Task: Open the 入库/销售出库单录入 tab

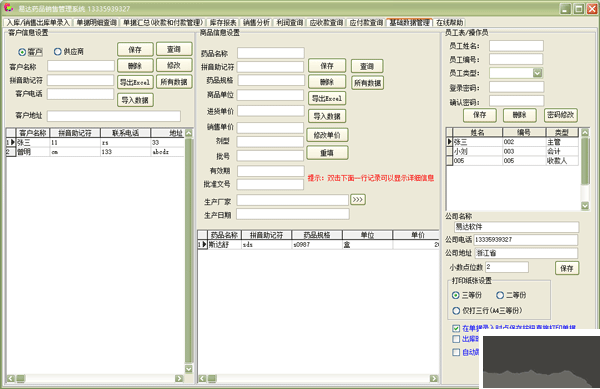Action: pyautogui.click(x=38, y=23)
